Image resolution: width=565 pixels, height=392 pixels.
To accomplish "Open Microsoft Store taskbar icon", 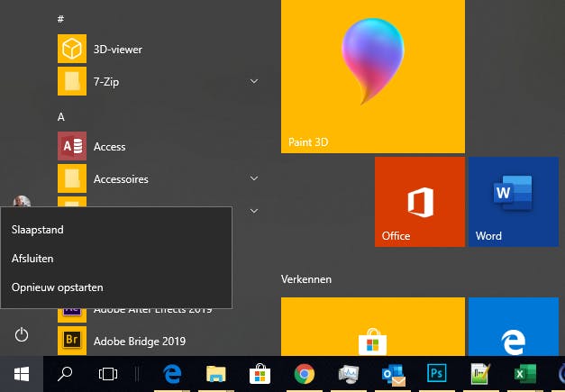I will pyautogui.click(x=260, y=374).
